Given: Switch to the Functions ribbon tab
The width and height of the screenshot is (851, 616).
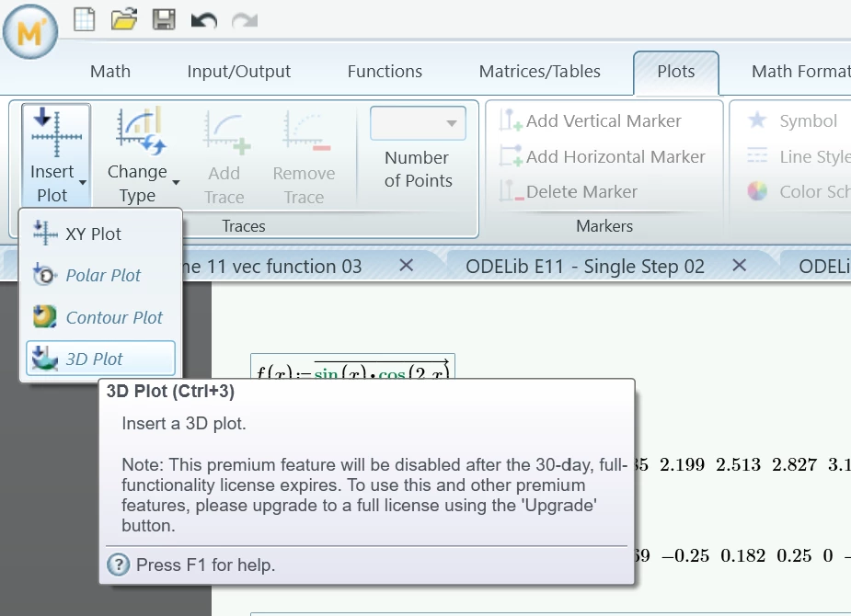Looking at the screenshot, I should pyautogui.click(x=385, y=71).
